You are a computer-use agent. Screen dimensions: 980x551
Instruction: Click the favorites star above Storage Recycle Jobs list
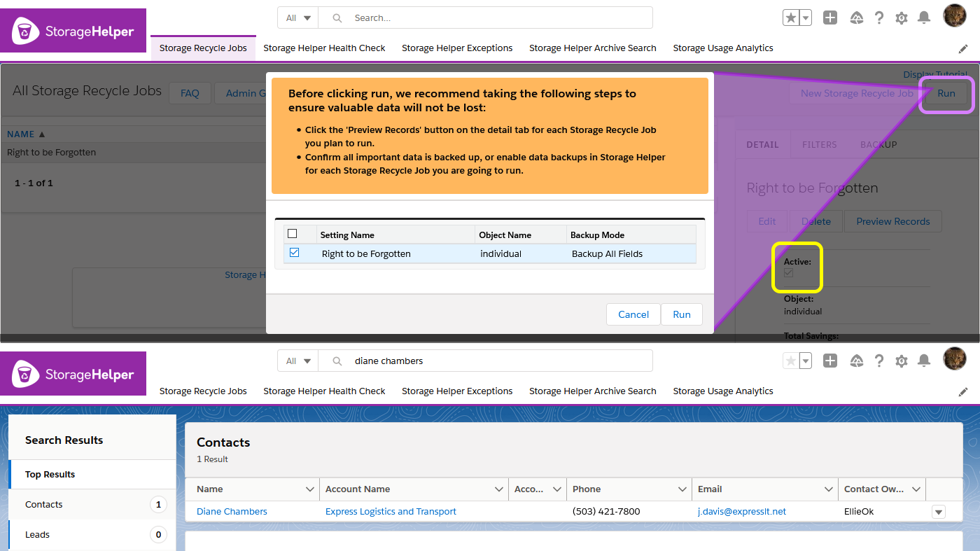[x=791, y=18]
